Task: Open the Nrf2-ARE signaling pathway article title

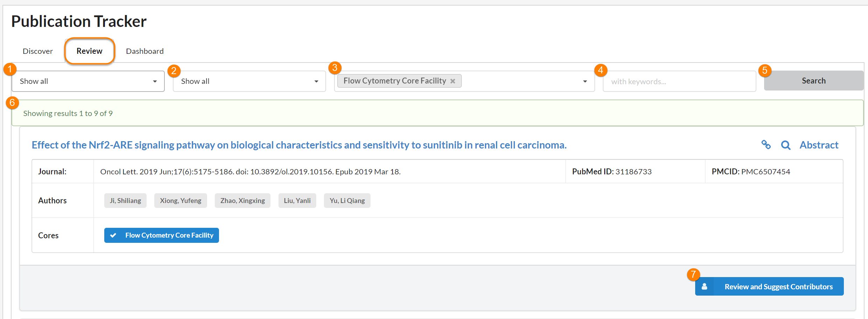Action: click(x=299, y=145)
